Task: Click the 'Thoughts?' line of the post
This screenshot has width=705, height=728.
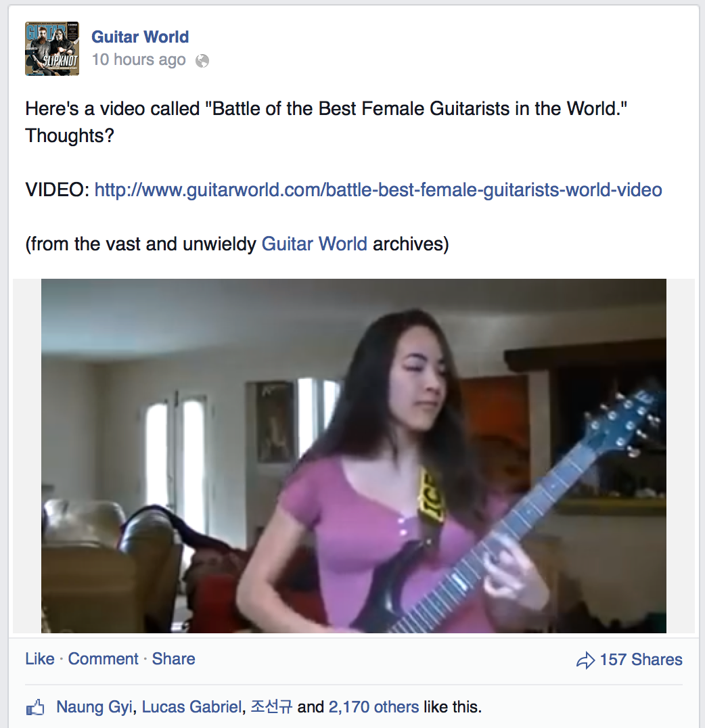Action: tap(70, 135)
